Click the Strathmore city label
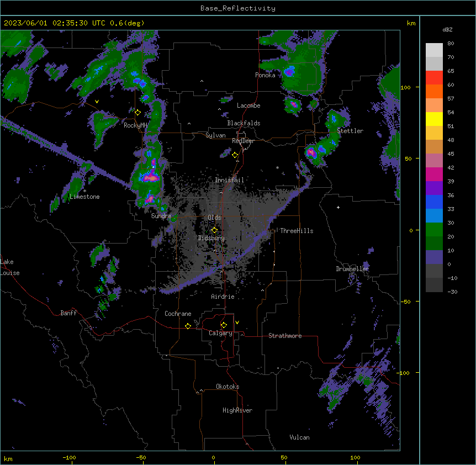Viewport: 476px width, 465px height. pyautogui.click(x=285, y=336)
